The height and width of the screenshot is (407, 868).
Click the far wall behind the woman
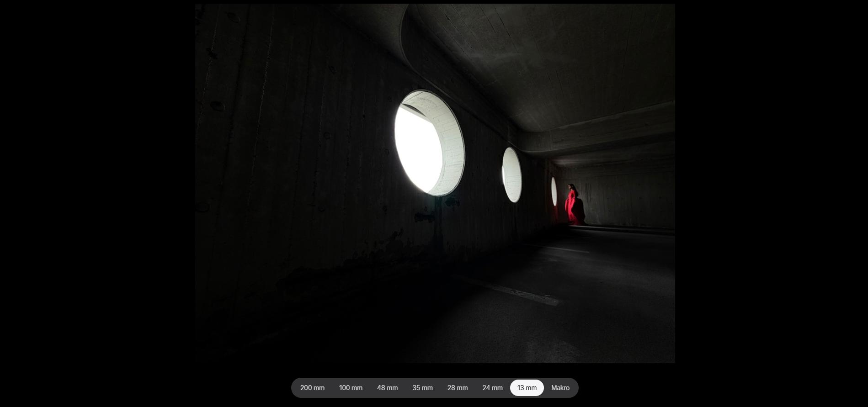626,196
